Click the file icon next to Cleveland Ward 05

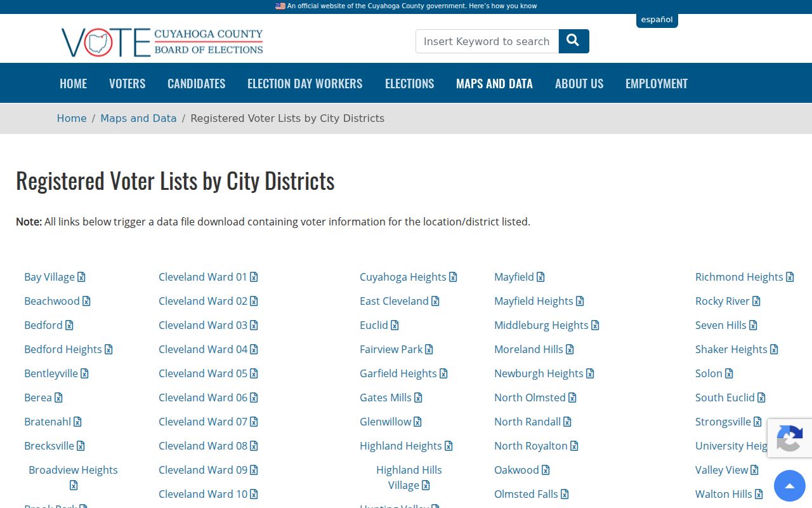point(254,373)
